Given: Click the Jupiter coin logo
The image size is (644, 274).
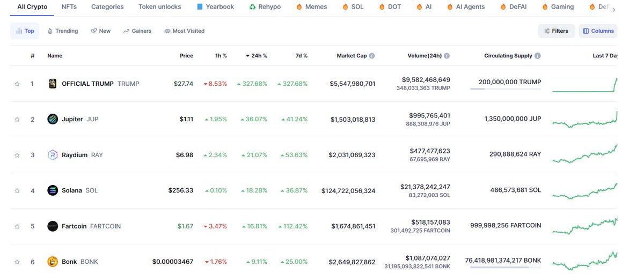Looking at the screenshot, I should [53, 119].
